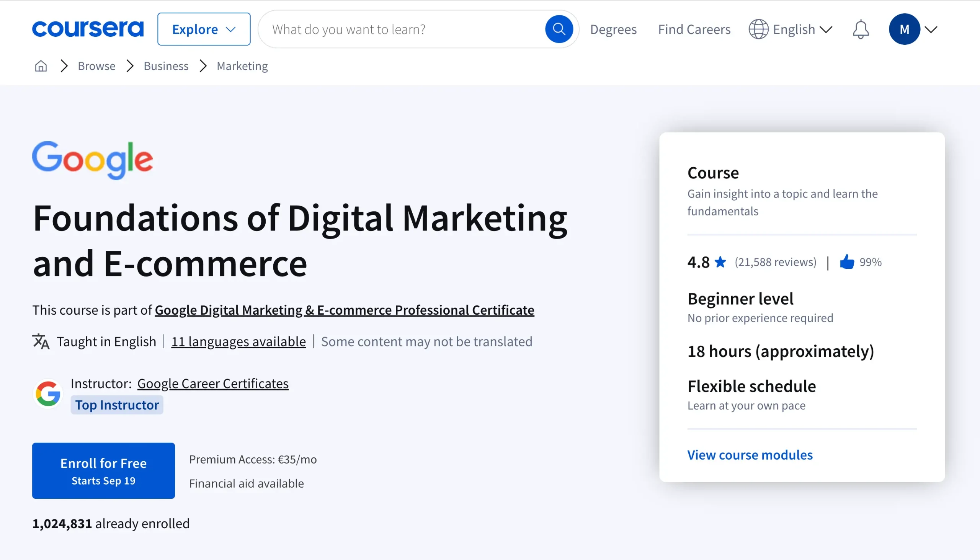Open the English language dropdown arrow
The width and height of the screenshot is (980, 560).
pos(826,29)
